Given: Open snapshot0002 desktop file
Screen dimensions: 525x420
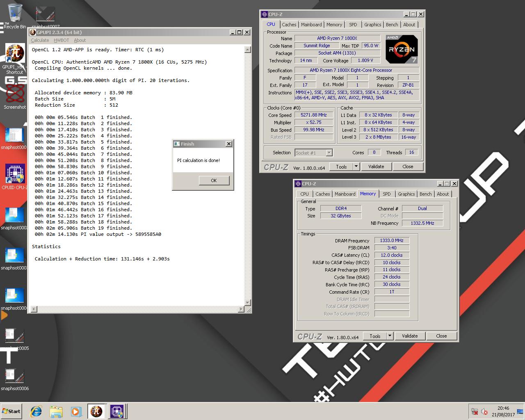Looking at the screenshot, I should pos(15,218).
